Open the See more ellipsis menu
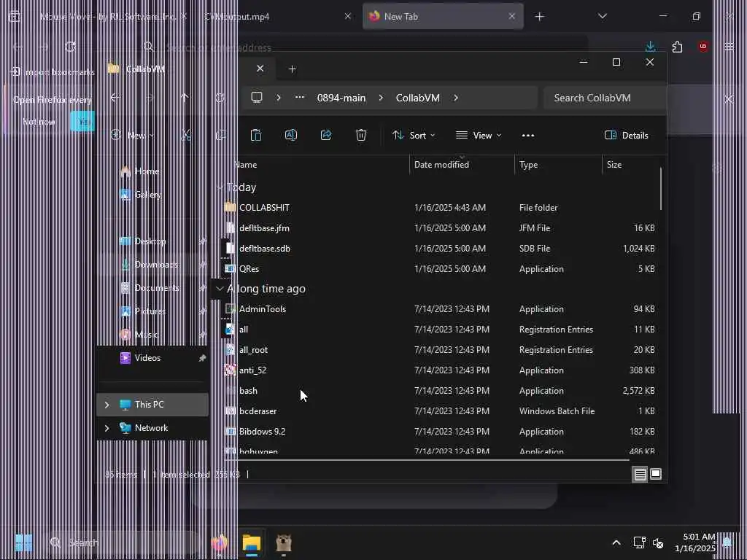 pyautogui.click(x=528, y=136)
